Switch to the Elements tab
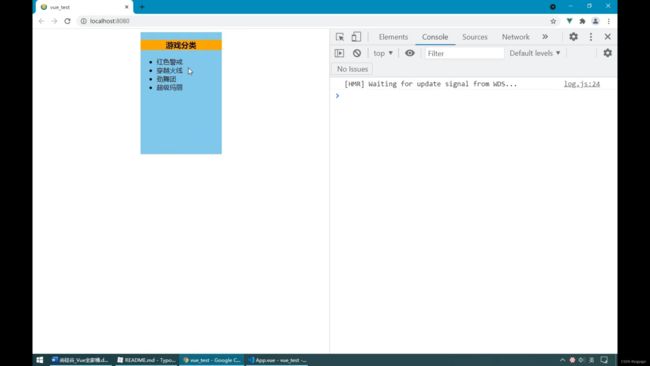 coord(393,37)
